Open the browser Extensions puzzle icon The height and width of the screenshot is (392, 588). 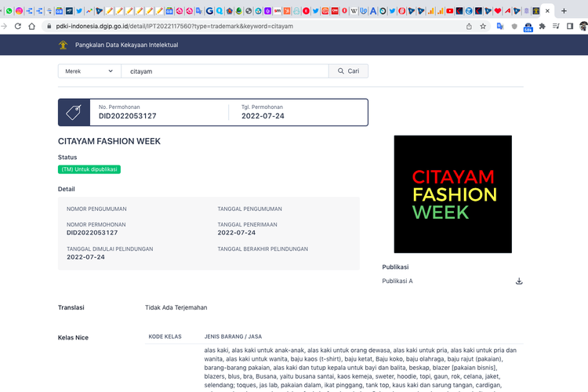(x=542, y=26)
